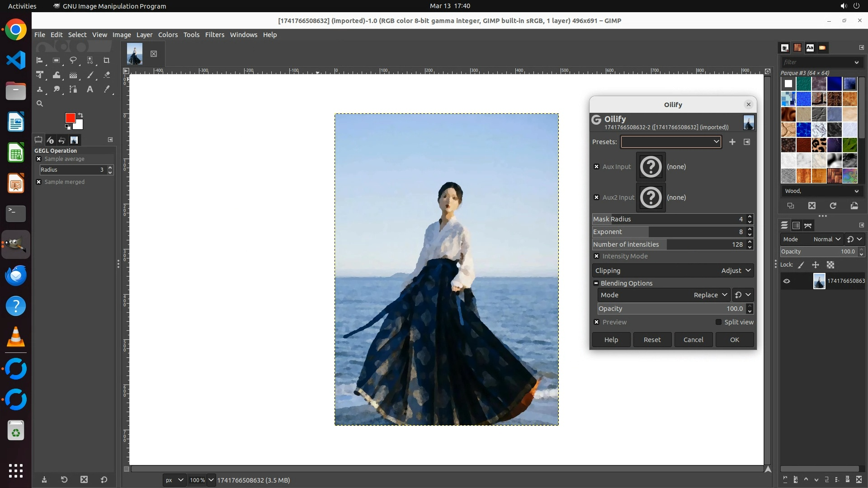Select the Crop tool
868x488 pixels.
(x=107, y=60)
